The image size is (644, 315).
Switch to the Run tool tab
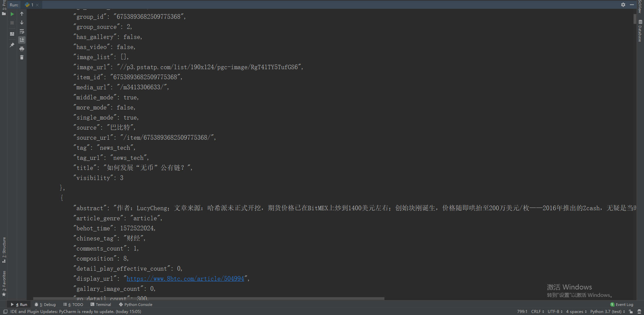19,305
